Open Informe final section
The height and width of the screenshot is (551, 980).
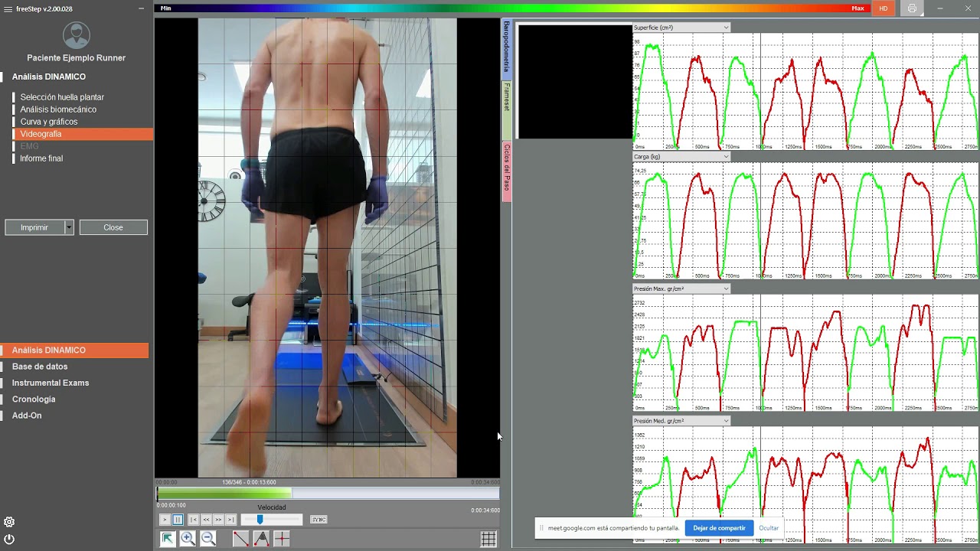click(x=41, y=158)
